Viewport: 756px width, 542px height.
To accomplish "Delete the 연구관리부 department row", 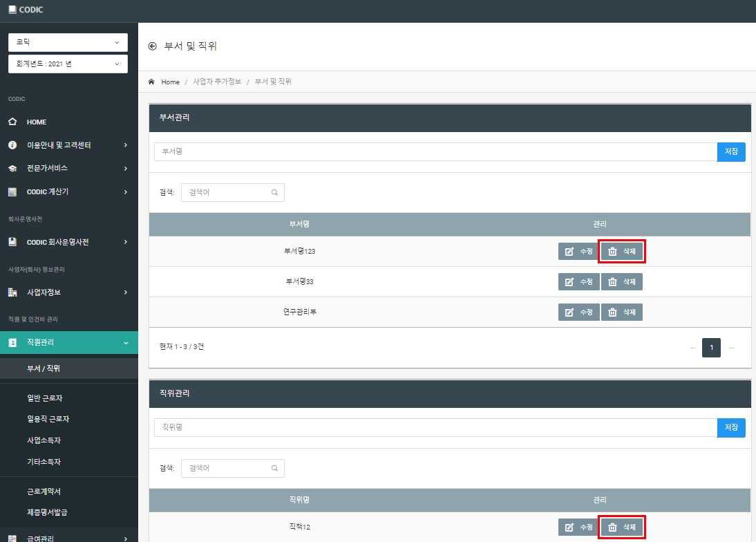I will click(x=621, y=312).
